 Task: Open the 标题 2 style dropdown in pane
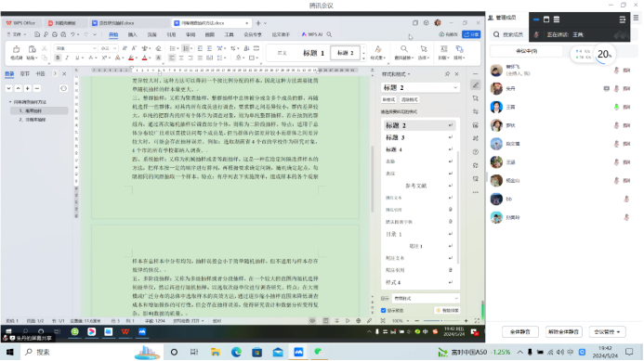(455, 87)
